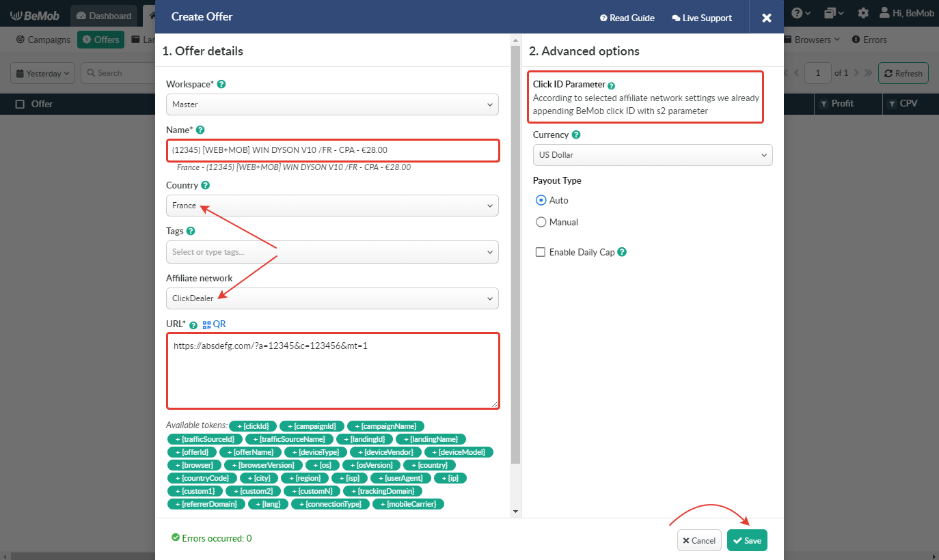Click the Name field help icon
The width and height of the screenshot is (939, 560).
tap(200, 130)
